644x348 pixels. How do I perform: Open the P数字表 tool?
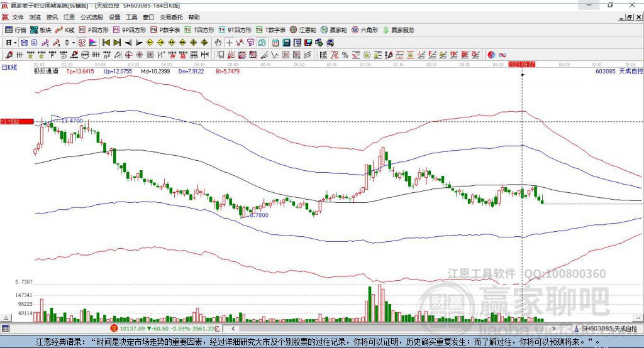coord(165,30)
